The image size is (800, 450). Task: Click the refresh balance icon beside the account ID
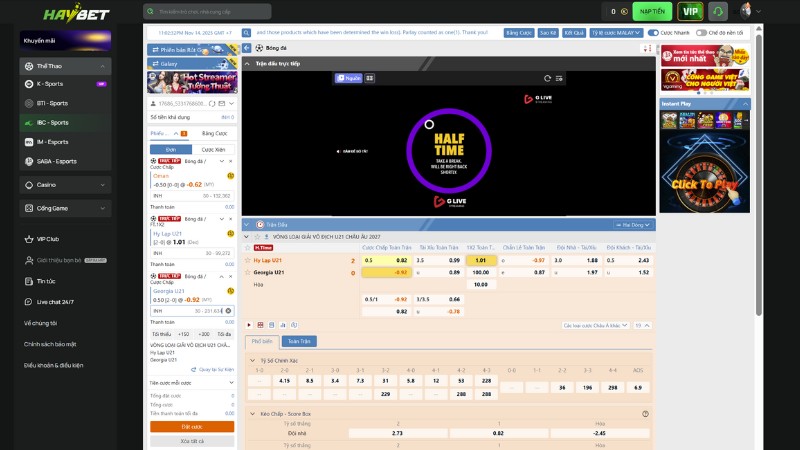[x=212, y=104]
